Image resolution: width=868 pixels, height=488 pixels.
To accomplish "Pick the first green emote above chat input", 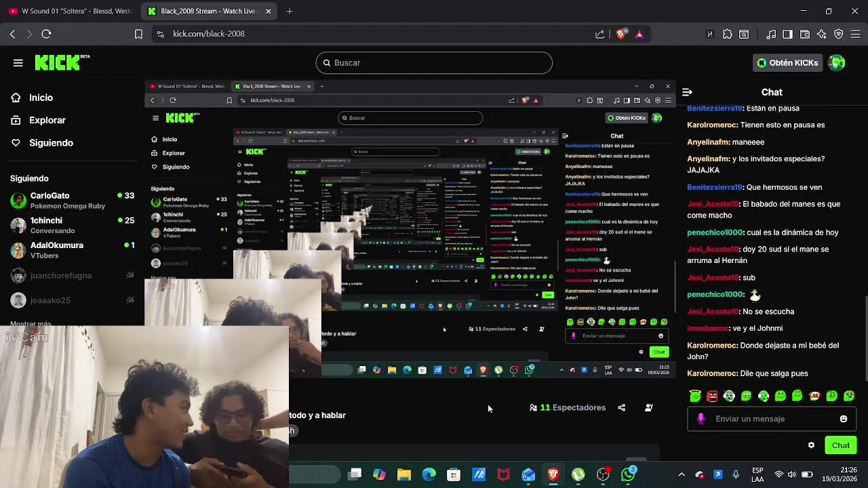I will (695, 396).
